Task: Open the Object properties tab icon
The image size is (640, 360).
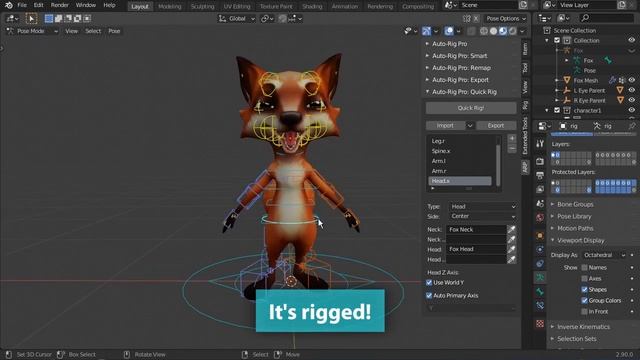Action: point(540,236)
